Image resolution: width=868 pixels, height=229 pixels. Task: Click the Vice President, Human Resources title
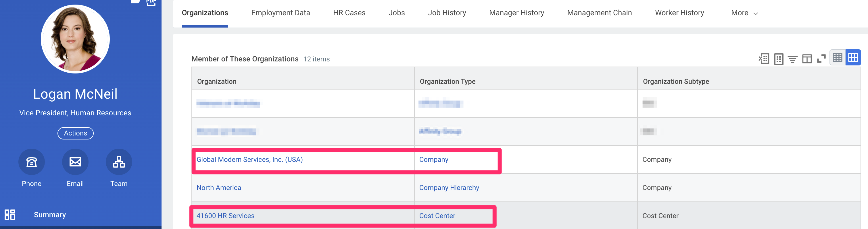(75, 113)
